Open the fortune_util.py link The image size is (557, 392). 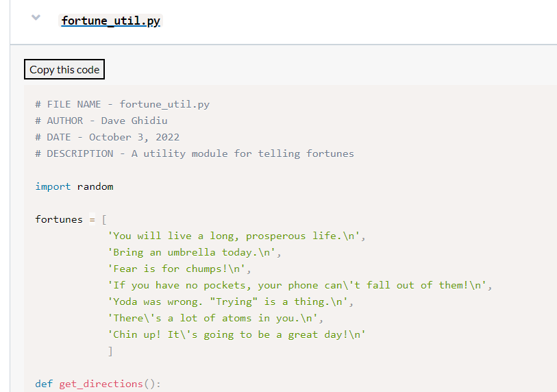[x=110, y=21]
